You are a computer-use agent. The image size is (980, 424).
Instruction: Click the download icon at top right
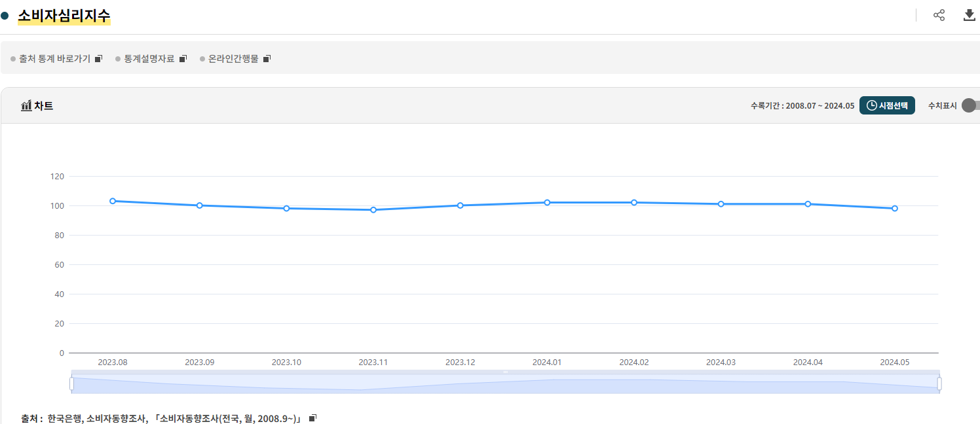click(x=970, y=15)
